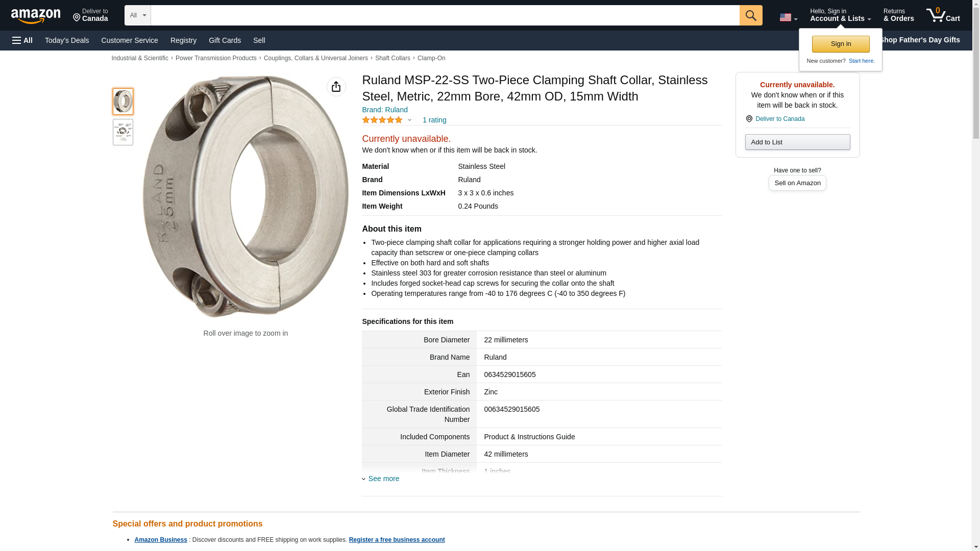Click the Deliver to Canada location pin
The height and width of the screenshot is (551, 980).
[90, 15]
